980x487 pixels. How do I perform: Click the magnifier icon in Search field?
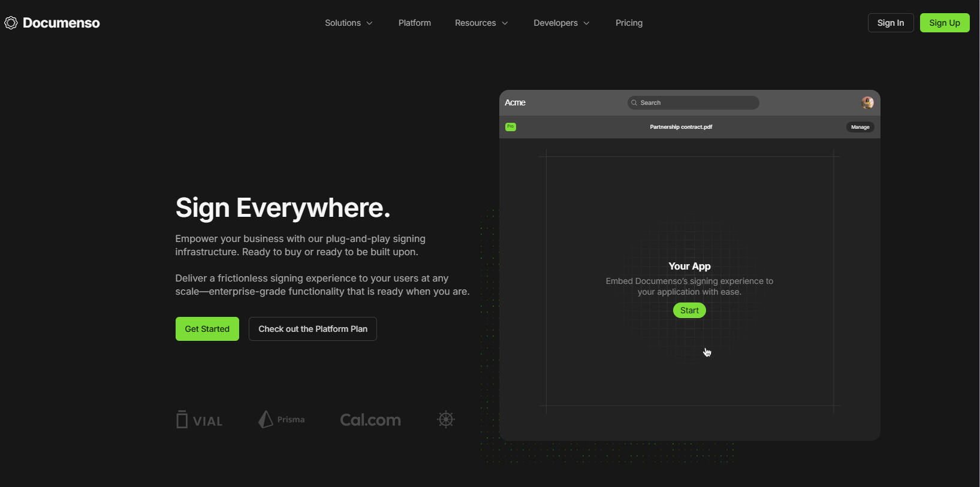click(634, 103)
